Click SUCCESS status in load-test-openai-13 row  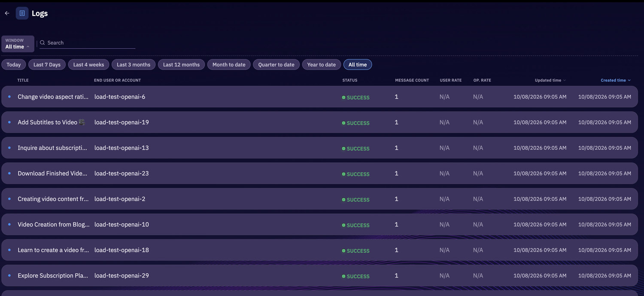click(356, 148)
